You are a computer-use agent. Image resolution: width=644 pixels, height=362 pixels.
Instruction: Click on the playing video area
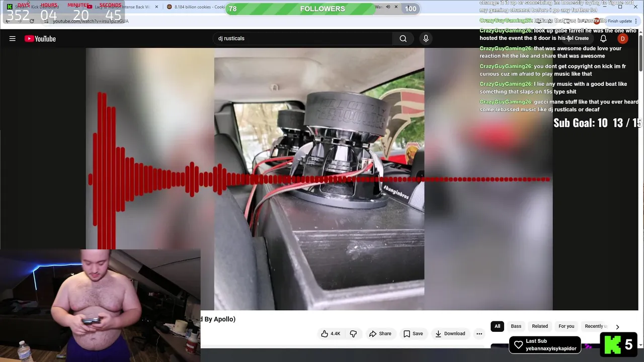coord(319,179)
